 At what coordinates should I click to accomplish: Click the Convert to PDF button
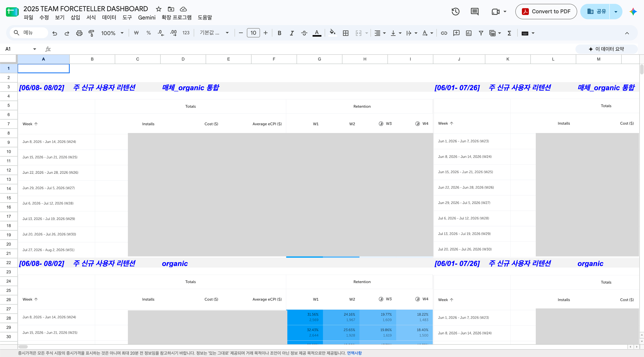click(546, 12)
